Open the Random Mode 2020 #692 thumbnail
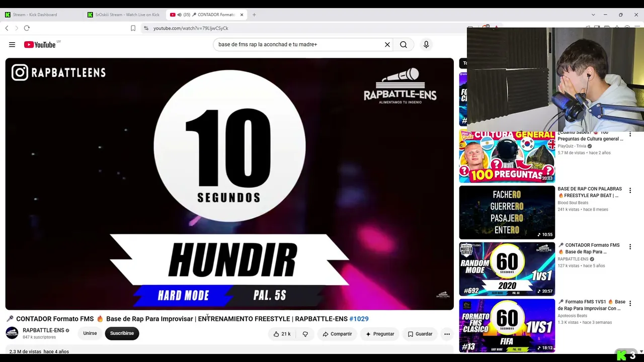 coord(507,269)
